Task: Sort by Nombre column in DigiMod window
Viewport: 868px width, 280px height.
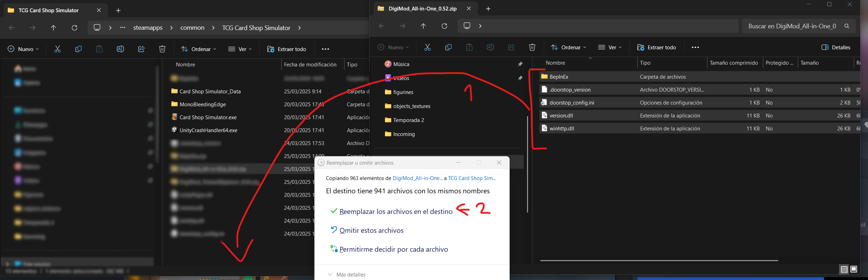Action: point(555,63)
